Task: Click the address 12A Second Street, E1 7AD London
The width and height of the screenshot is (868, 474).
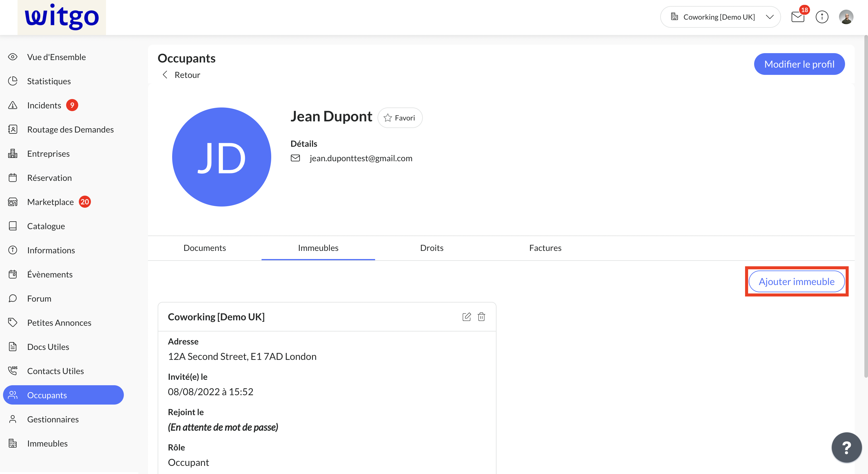Action: (x=242, y=357)
